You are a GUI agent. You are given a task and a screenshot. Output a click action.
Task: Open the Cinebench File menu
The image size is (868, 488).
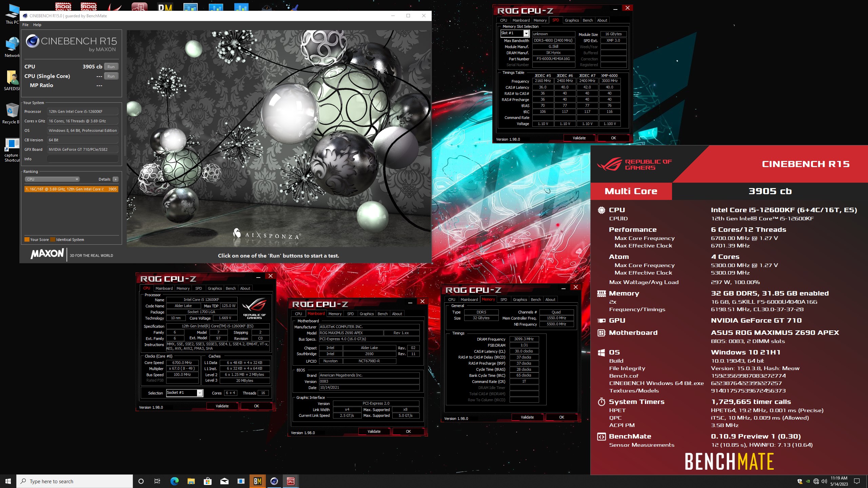pyautogui.click(x=25, y=25)
